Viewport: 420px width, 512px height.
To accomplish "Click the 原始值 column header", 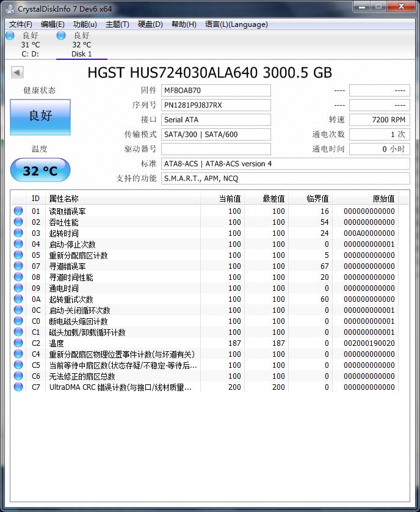I will coord(366,199).
